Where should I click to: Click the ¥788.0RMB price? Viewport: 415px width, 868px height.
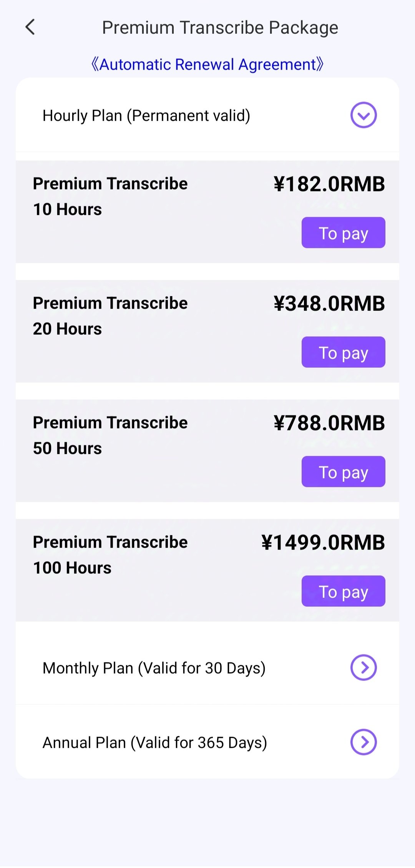pos(329,423)
